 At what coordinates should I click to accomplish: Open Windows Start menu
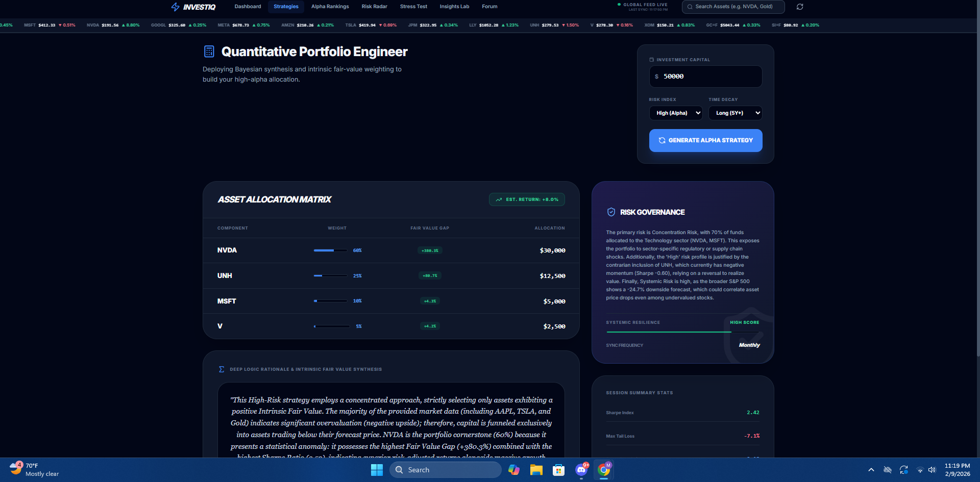[x=377, y=470]
